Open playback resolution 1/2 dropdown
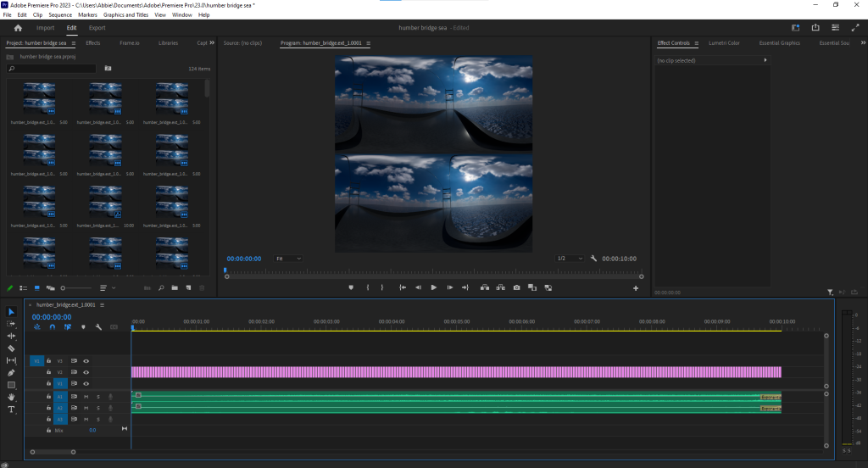The height and width of the screenshot is (468, 868). coord(570,258)
